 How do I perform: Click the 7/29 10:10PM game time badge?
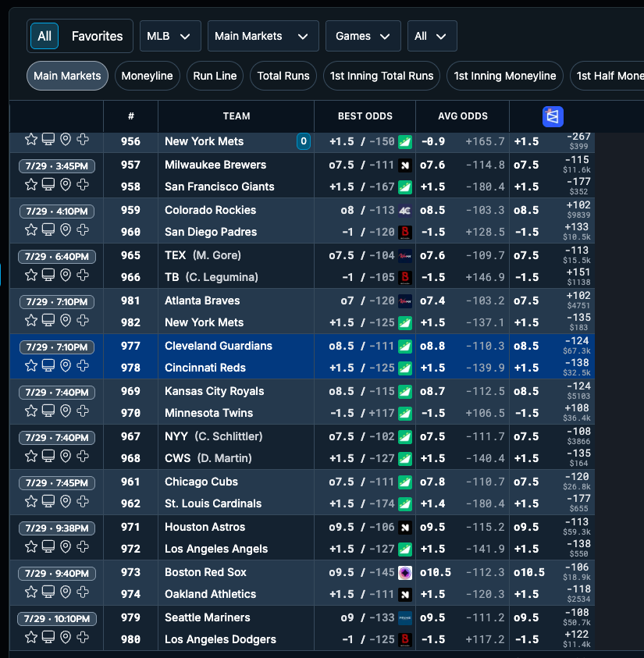pyautogui.click(x=57, y=619)
